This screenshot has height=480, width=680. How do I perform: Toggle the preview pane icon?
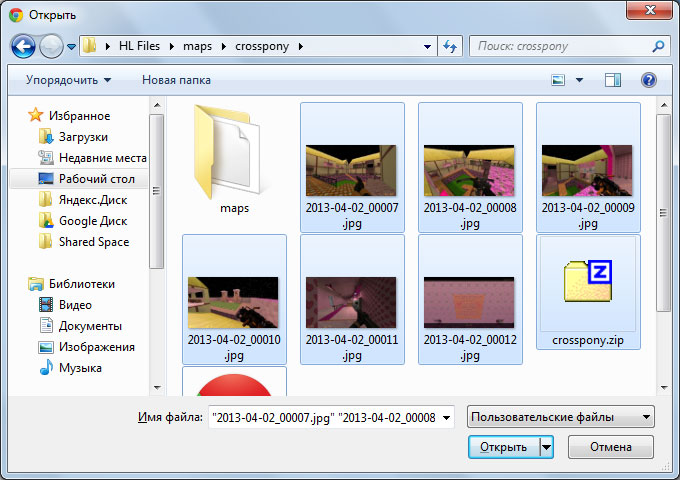[613, 79]
